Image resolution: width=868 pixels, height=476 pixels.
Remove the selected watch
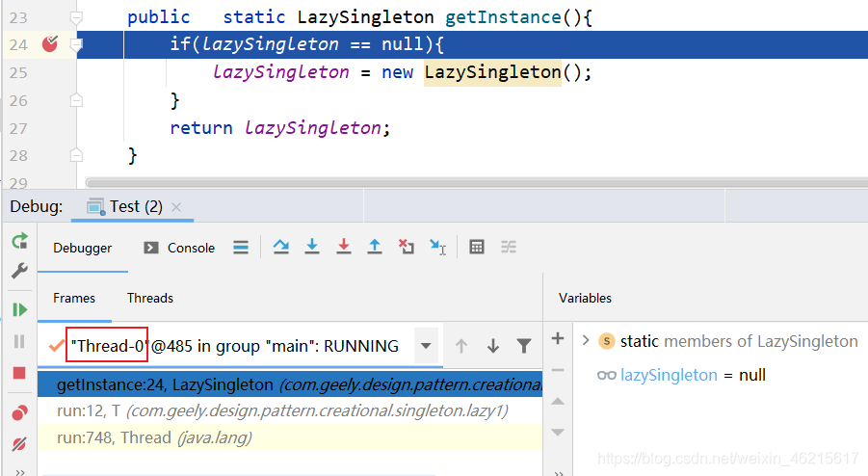[x=558, y=370]
